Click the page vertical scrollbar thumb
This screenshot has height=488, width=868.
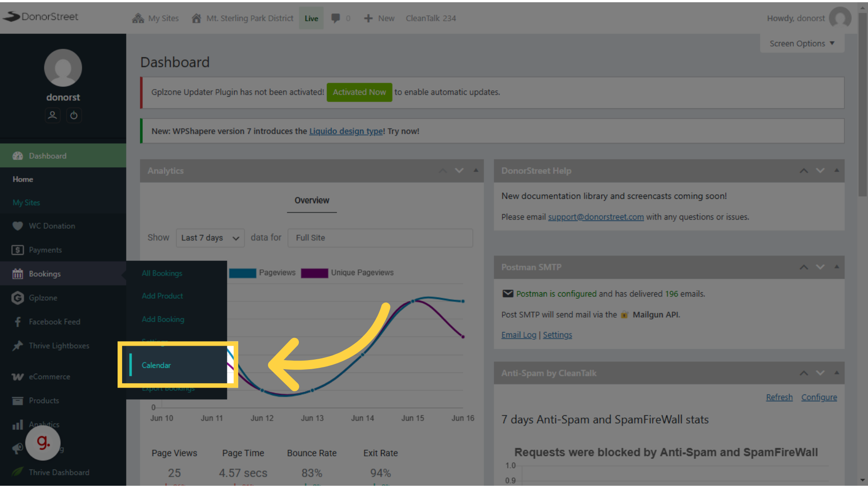pyautogui.click(x=863, y=104)
